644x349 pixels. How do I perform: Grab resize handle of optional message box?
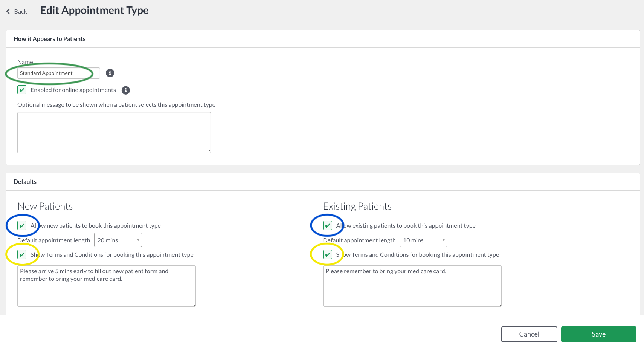pyautogui.click(x=209, y=151)
